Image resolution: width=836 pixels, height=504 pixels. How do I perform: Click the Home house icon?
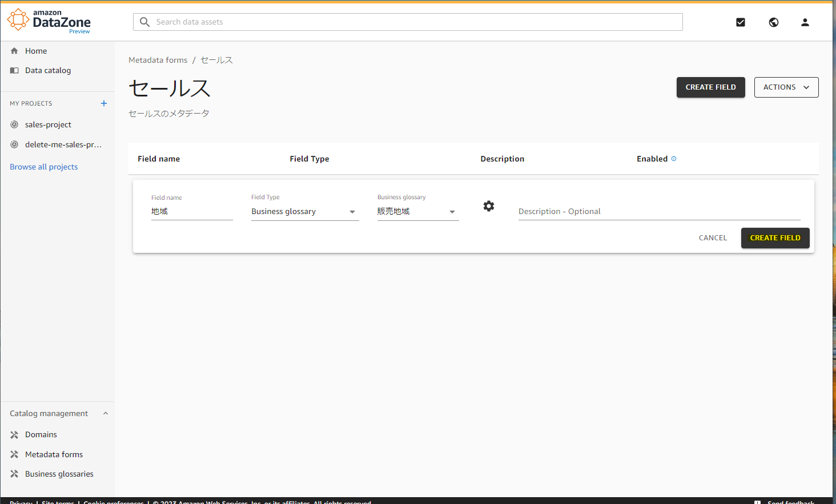14,51
